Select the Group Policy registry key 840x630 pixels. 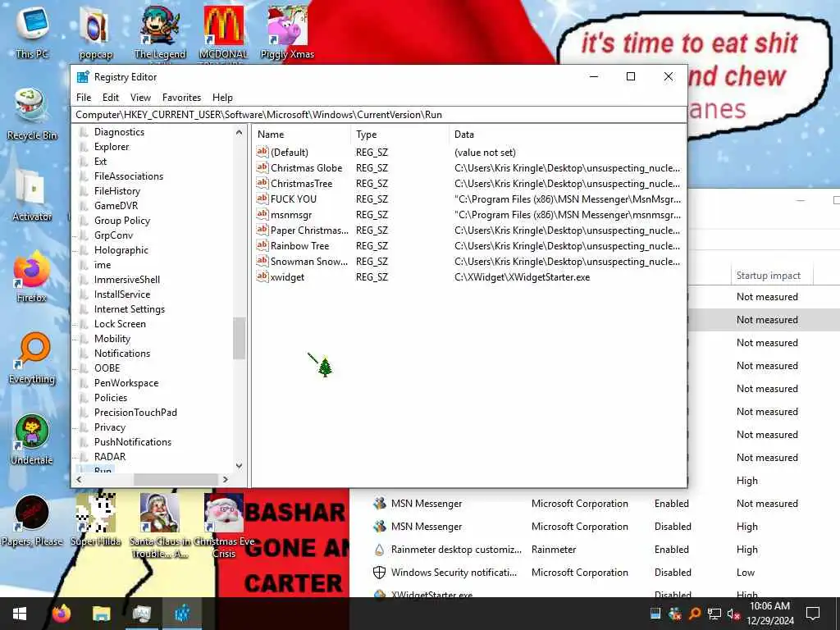(x=122, y=221)
